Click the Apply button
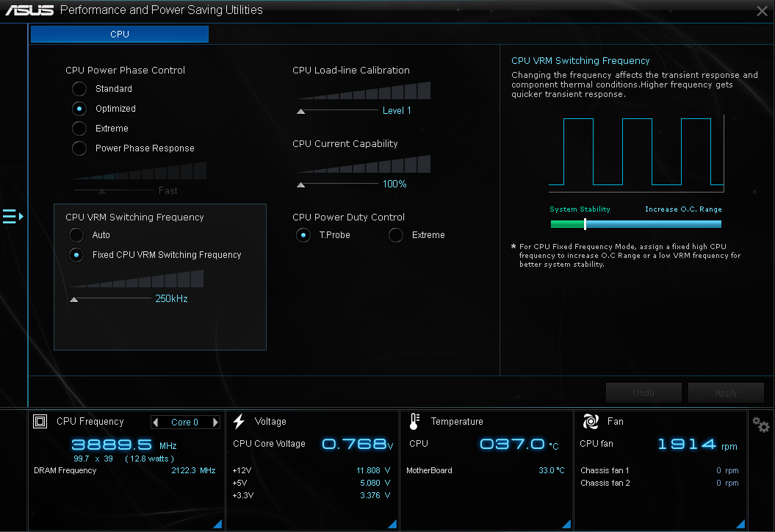775x532 pixels. [x=726, y=392]
